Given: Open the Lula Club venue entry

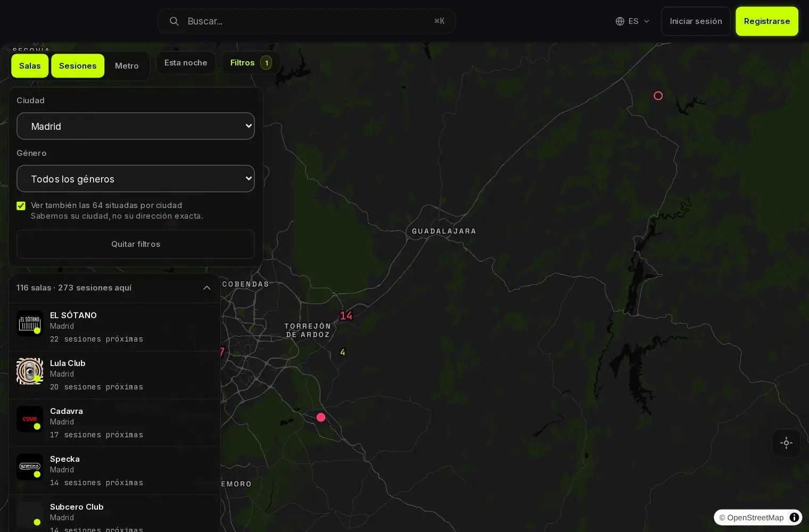Looking at the screenshot, I should click(x=114, y=375).
